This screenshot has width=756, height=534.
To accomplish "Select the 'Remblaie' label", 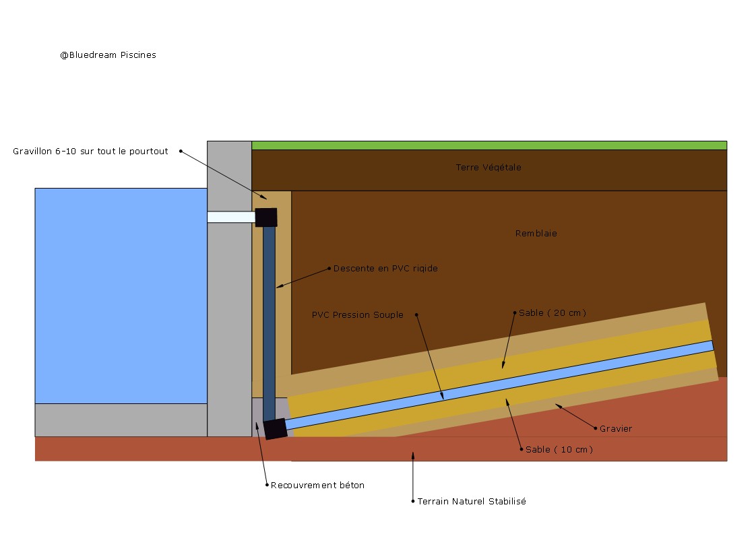I will tap(536, 233).
